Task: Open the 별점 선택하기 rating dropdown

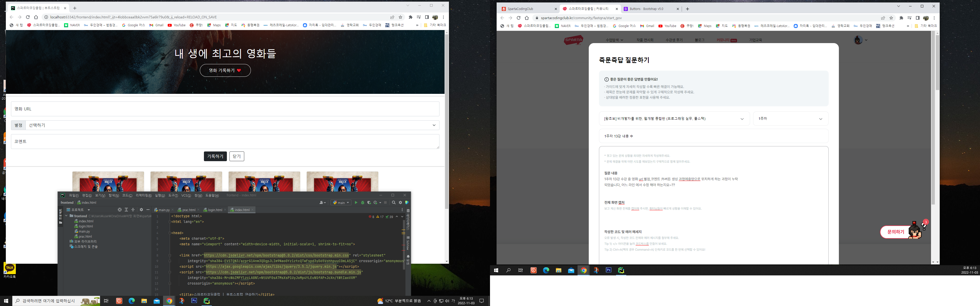Action: pyautogui.click(x=232, y=125)
